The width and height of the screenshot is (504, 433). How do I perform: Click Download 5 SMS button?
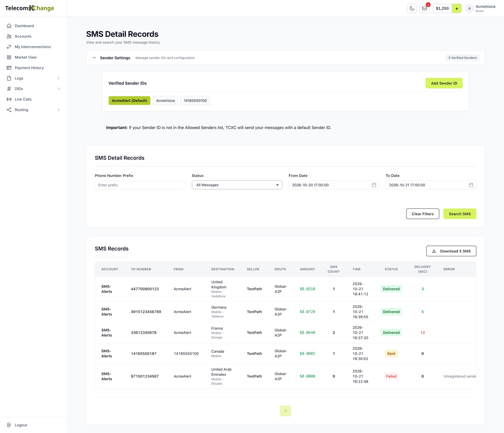coord(451,251)
